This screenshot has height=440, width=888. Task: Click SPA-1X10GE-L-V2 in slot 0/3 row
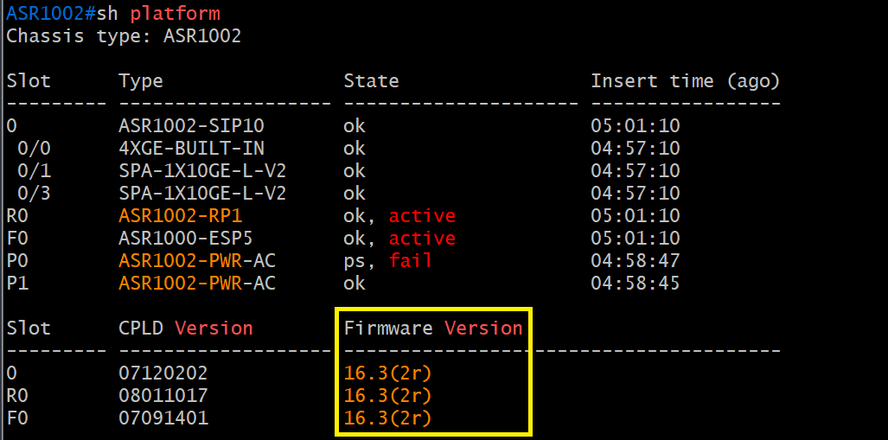point(202,194)
